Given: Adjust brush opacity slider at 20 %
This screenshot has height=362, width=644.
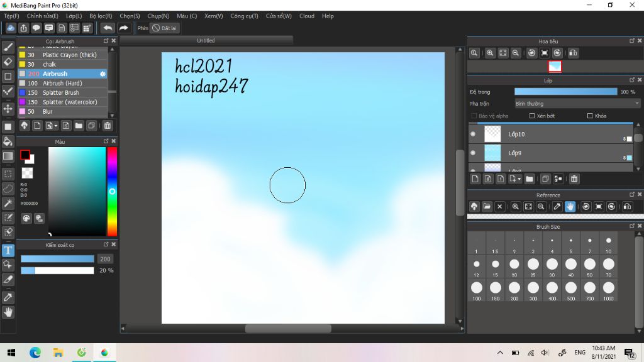Looking at the screenshot, I should (x=57, y=270).
